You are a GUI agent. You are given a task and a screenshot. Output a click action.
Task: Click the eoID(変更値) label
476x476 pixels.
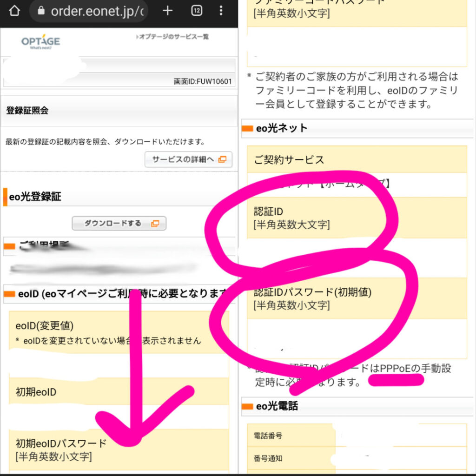click(x=45, y=325)
